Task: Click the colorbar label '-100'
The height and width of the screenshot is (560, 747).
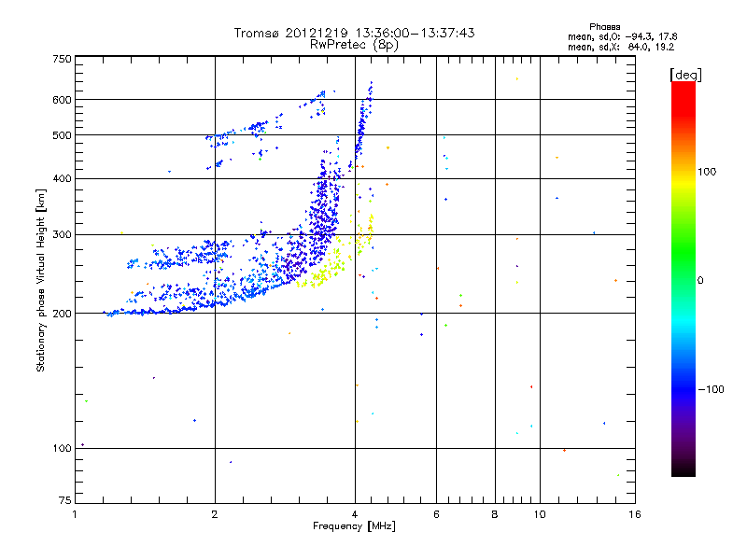Action: pyautogui.click(x=711, y=389)
